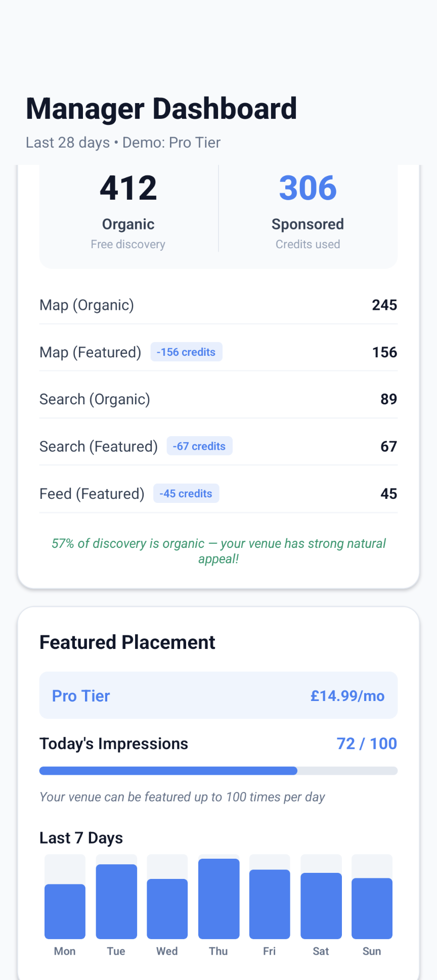437x980 pixels.
Task: Click the organic discovery insight message
Action: 219,551
